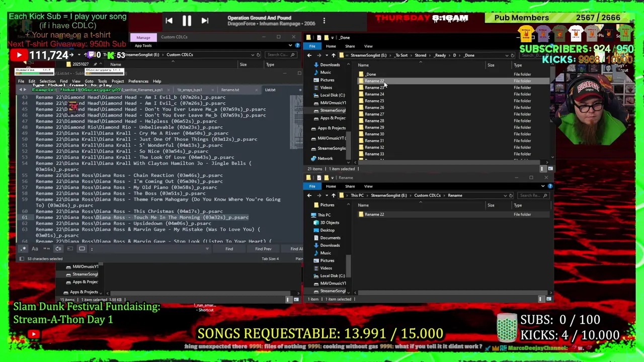This screenshot has height=362, width=644.
Task: Open the media overlay three-dot menu
Action: [x=324, y=21]
